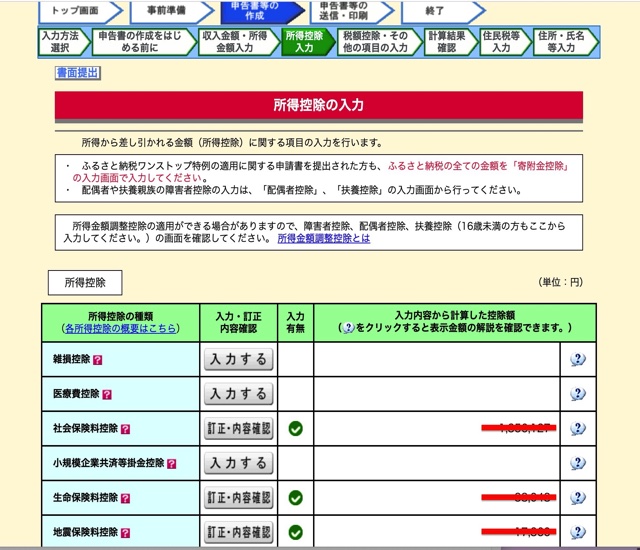Follow the 各所得控除の概要はこちら link

pos(120,328)
